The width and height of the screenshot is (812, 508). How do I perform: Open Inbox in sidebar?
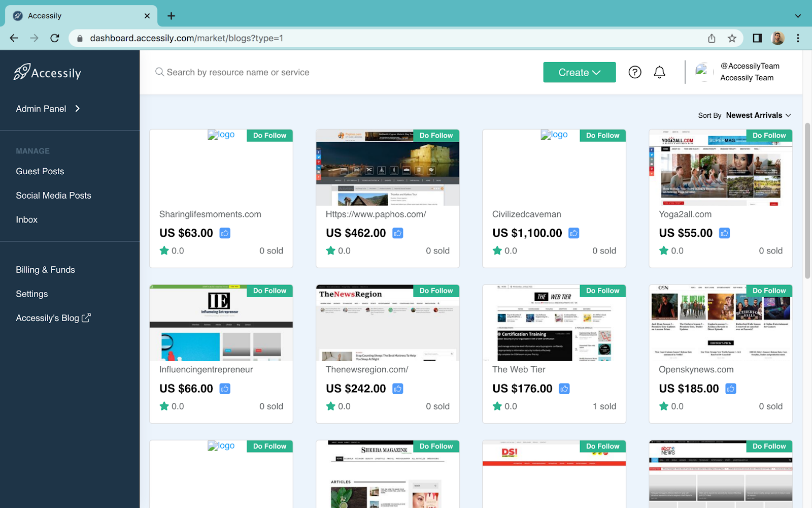pyautogui.click(x=27, y=219)
